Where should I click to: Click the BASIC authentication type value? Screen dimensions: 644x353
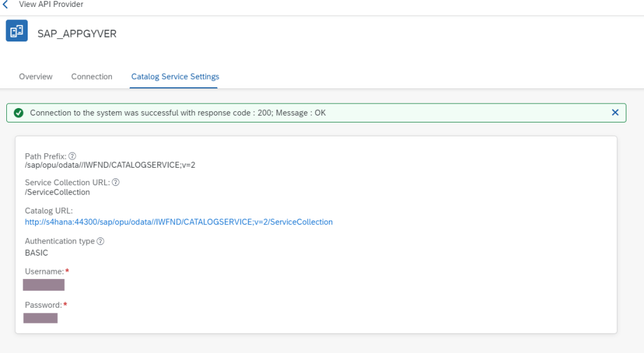36,253
